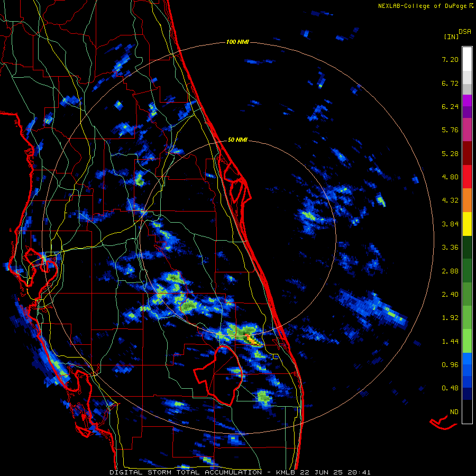This screenshot has width=476, height=476.
Task: Select the 1.92 legend value
Action: [450, 318]
